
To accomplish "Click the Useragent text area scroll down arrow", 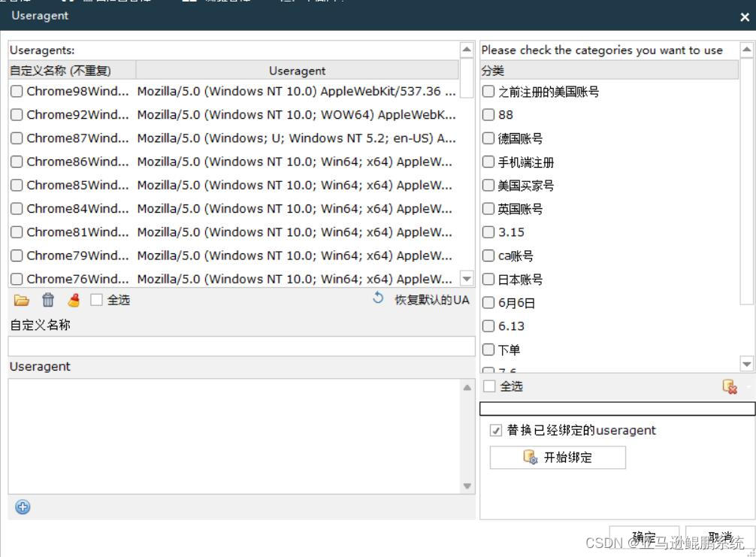I will click(467, 486).
